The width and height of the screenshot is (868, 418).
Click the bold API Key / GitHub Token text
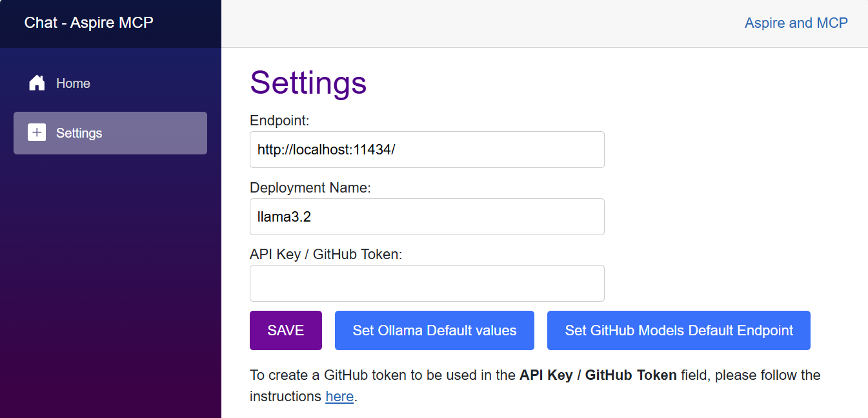(598, 375)
